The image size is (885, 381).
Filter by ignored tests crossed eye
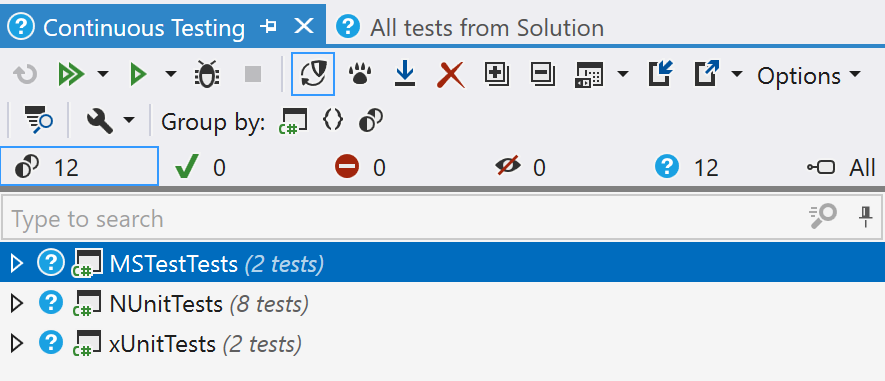point(520,167)
